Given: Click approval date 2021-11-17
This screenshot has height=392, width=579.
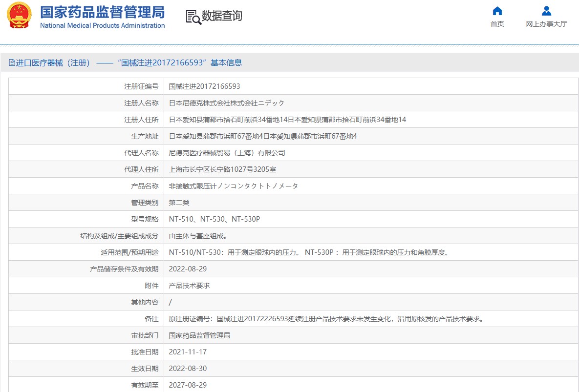Looking at the screenshot, I should [188, 352].
